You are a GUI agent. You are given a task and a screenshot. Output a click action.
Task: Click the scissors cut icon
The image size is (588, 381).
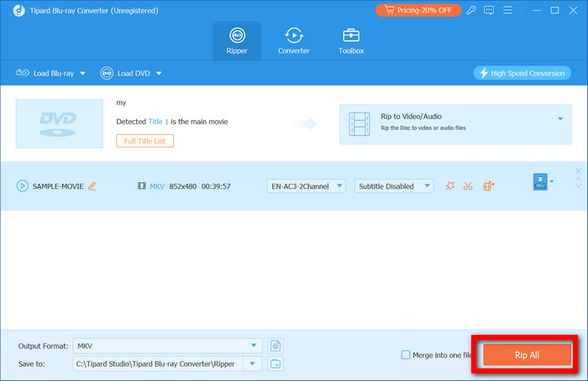click(x=469, y=185)
